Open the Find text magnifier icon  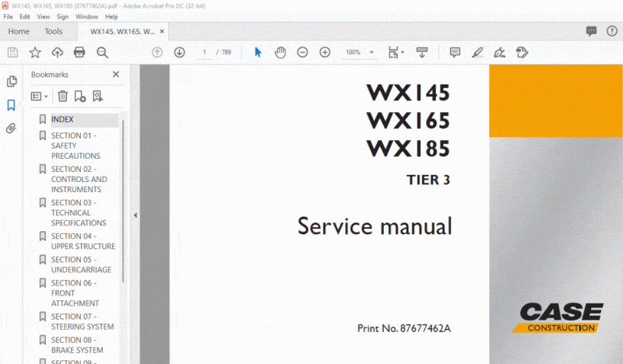click(x=102, y=52)
